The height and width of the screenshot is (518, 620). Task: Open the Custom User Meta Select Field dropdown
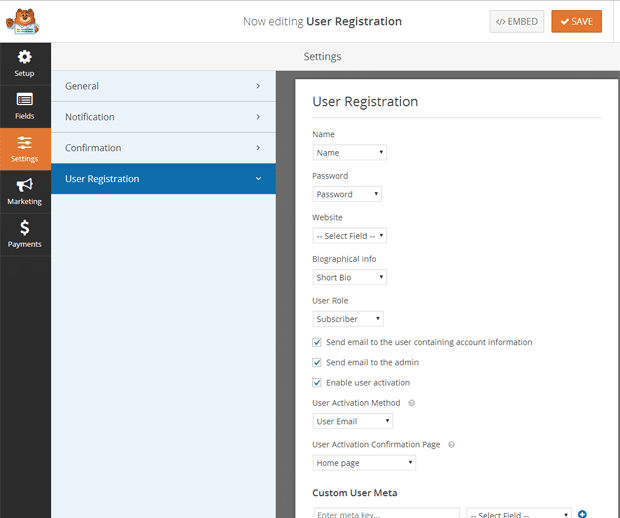tap(519, 513)
